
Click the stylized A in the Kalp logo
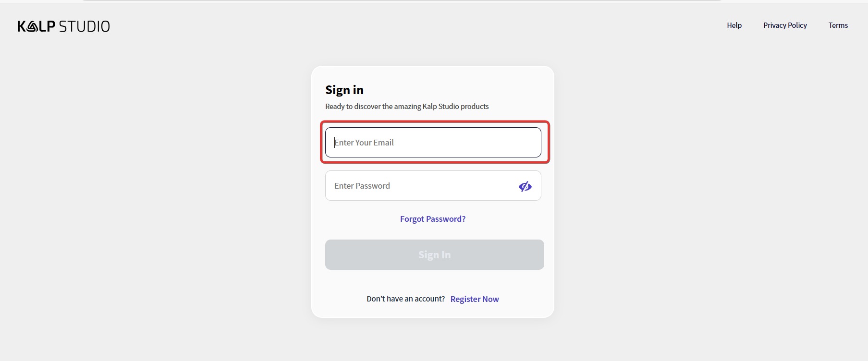pos(32,27)
